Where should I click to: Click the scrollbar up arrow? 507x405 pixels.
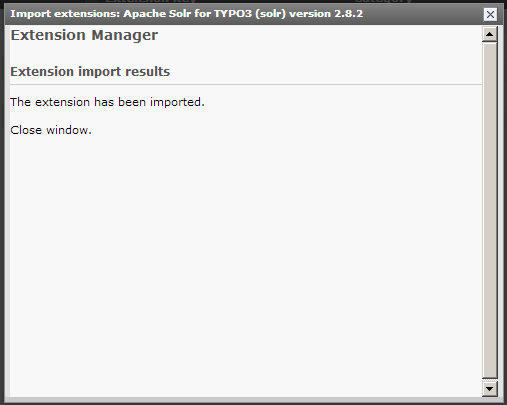pyautogui.click(x=489, y=34)
